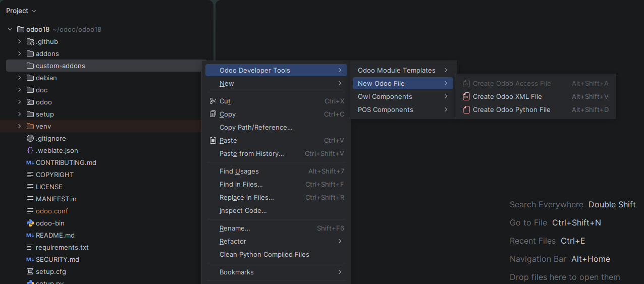Viewport: 644px width, 284px height.
Task: Click the LICENSE file icon
Action: [x=30, y=187]
